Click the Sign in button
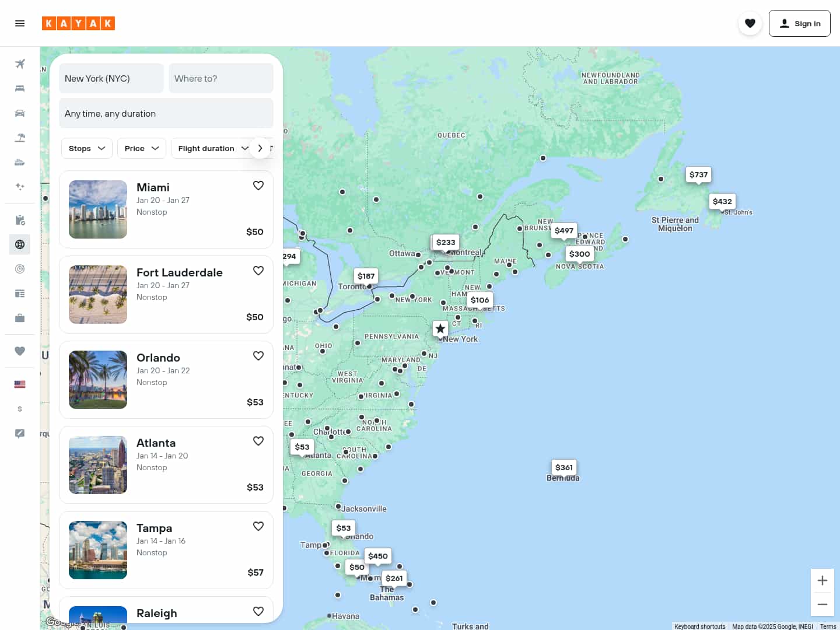 (799, 23)
